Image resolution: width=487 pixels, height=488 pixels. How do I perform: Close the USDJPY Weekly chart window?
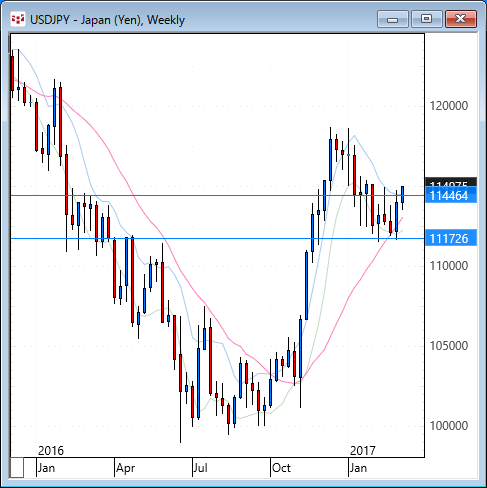coord(461,19)
